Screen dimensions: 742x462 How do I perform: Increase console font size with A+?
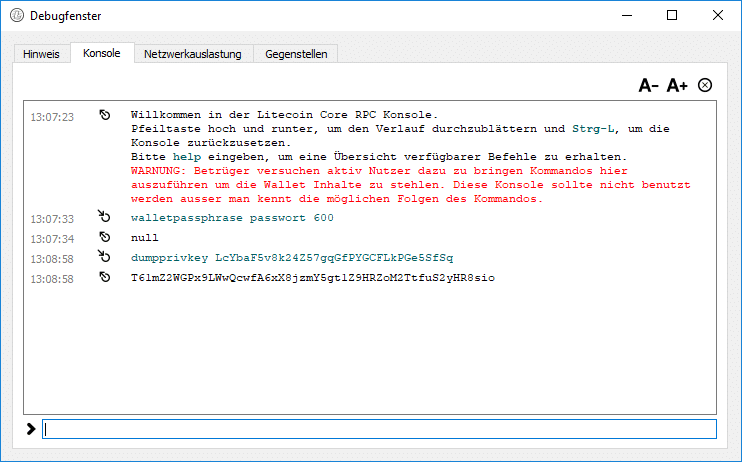pyautogui.click(x=677, y=86)
